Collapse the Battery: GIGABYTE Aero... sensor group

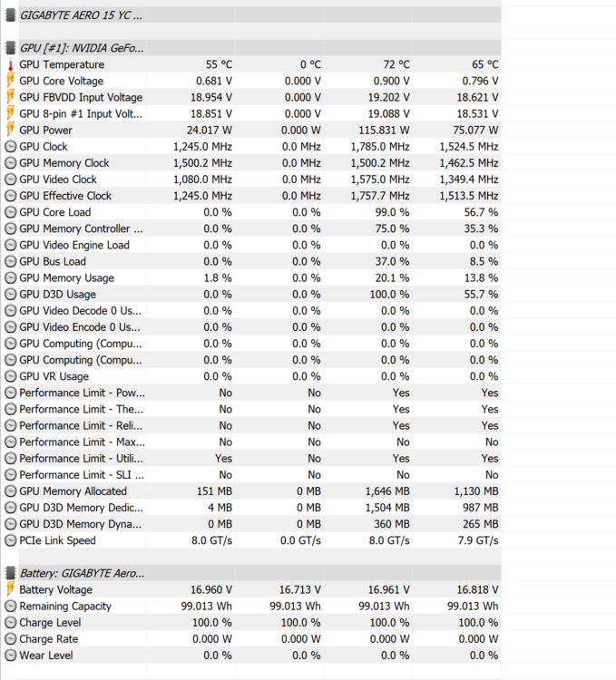(81, 573)
